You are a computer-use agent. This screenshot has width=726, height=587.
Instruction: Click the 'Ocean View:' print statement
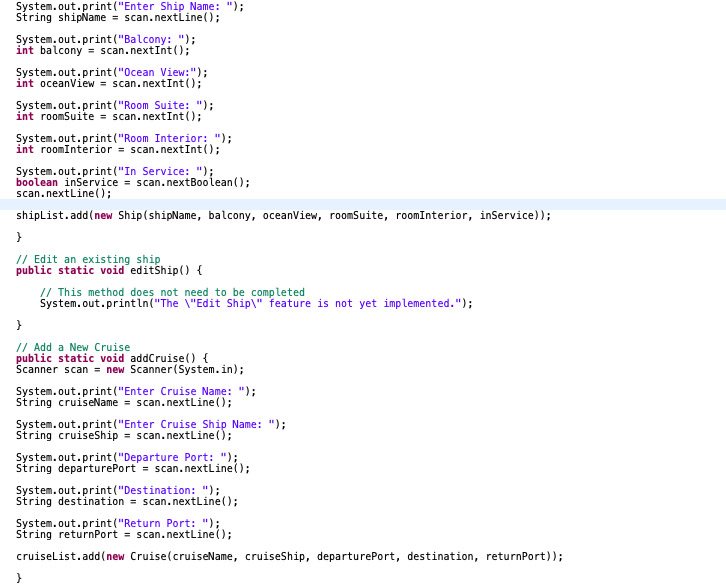tap(112, 73)
